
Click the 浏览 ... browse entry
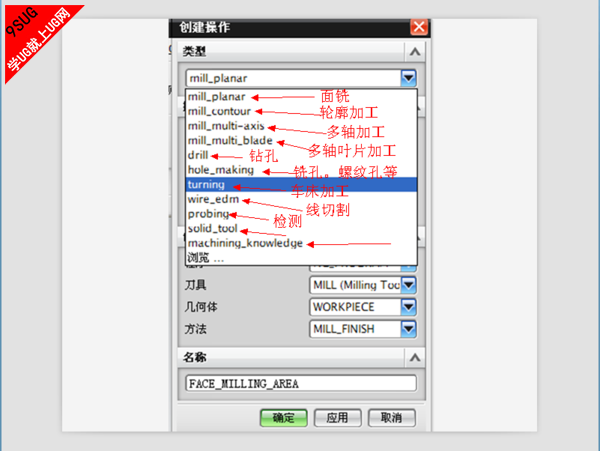click(301, 257)
